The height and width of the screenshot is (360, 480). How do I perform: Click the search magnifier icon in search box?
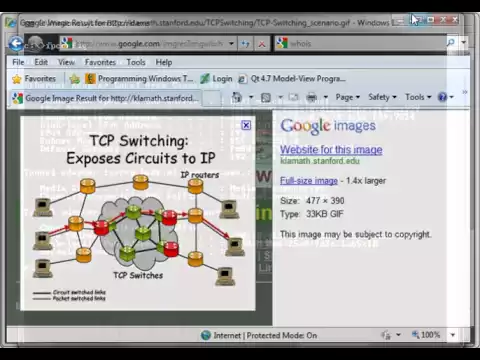(451, 43)
